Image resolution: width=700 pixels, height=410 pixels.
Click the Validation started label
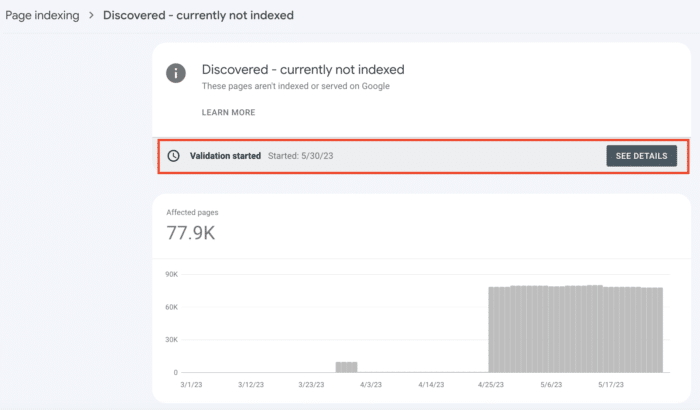[225, 156]
